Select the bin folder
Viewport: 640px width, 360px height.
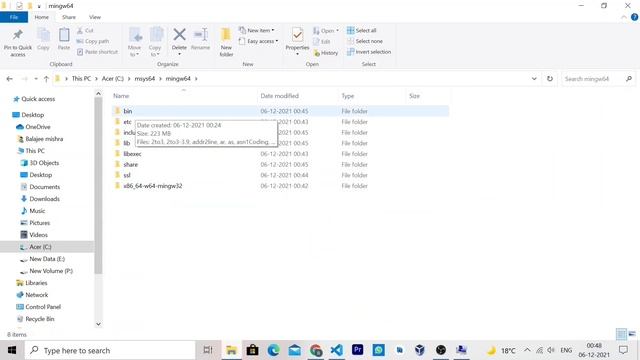[280, 111]
